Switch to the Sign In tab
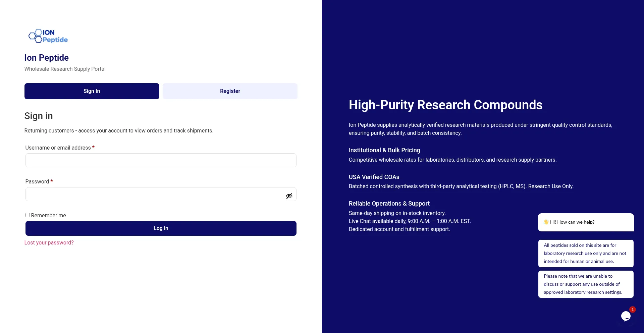Viewport: 644px width, 333px height. point(92,91)
